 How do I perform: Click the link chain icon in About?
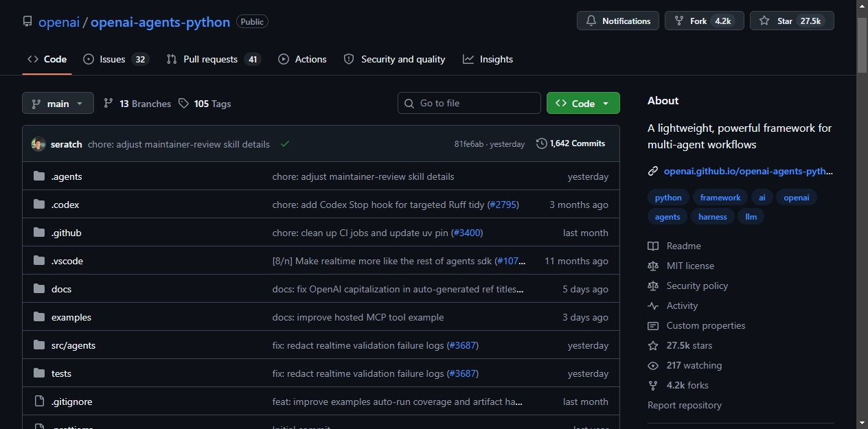(x=653, y=172)
